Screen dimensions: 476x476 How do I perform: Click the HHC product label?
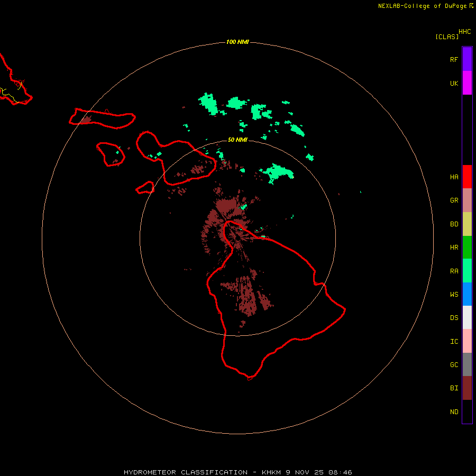point(464,32)
